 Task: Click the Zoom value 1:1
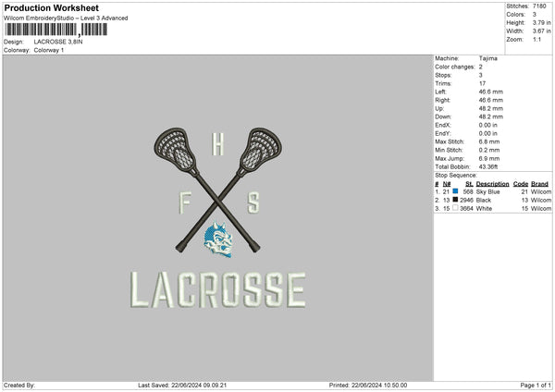[x=536, y=39]
